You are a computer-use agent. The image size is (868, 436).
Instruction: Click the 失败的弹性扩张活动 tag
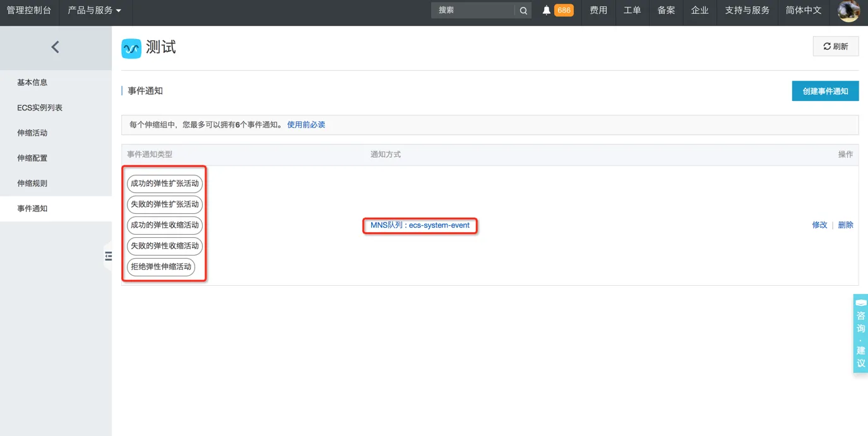tap(165, 204)
